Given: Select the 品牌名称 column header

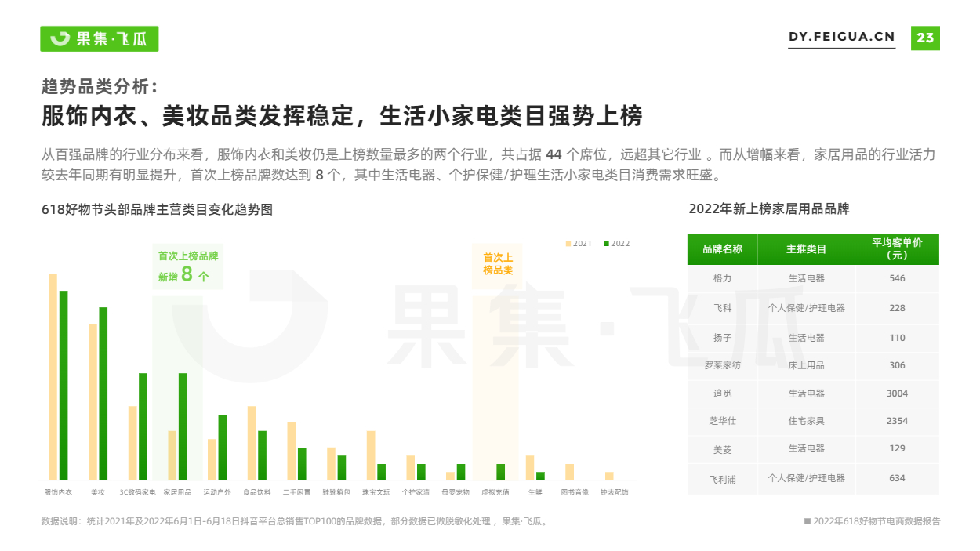Looking at the screenshot, I should coord(723,249).
